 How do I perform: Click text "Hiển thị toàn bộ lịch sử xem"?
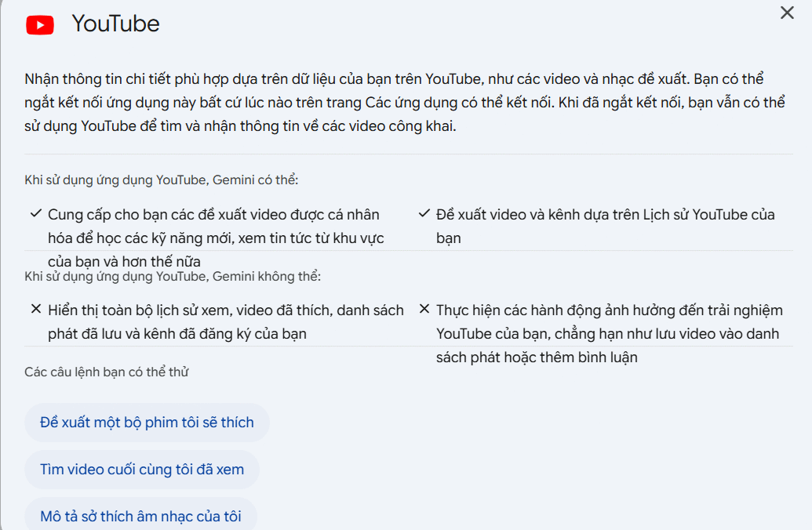[x=226, y=322]
